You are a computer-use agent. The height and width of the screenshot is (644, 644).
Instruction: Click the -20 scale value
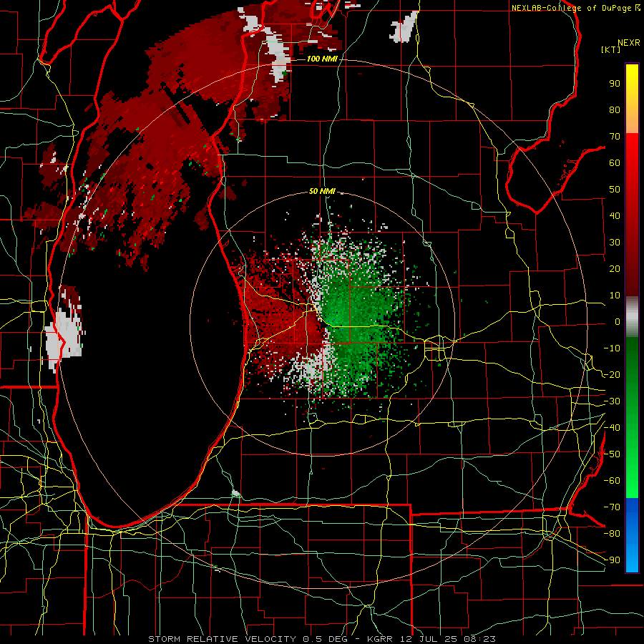[x=612, y=375]
